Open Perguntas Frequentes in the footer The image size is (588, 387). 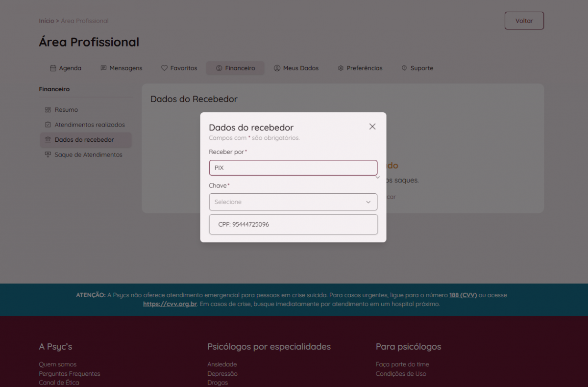tap(70, 374)
